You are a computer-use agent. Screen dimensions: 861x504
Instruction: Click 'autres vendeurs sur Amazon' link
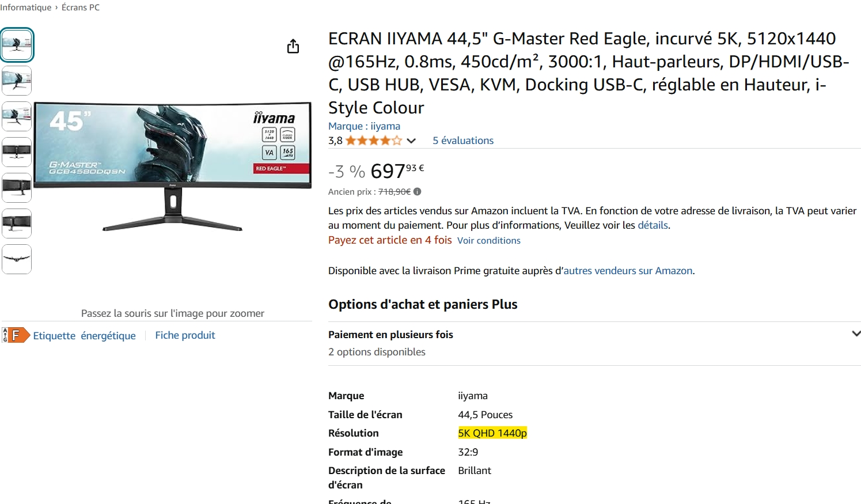tap(628, 271)
